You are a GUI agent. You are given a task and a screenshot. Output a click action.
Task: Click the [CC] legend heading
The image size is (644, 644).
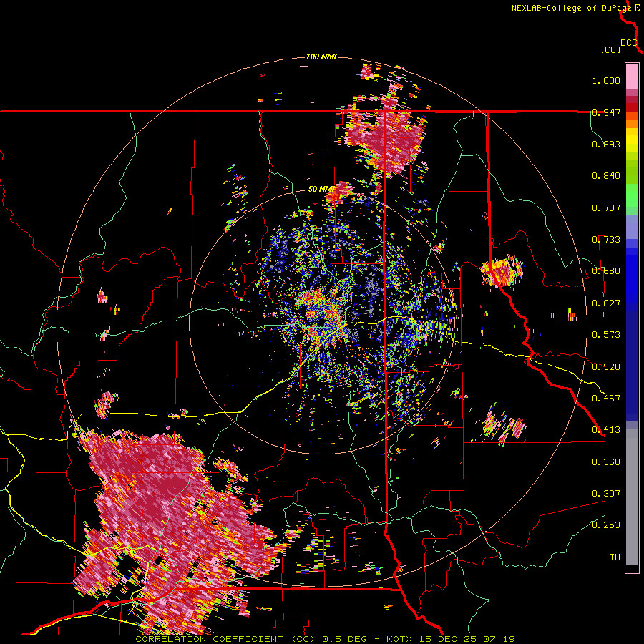(610, 49)
